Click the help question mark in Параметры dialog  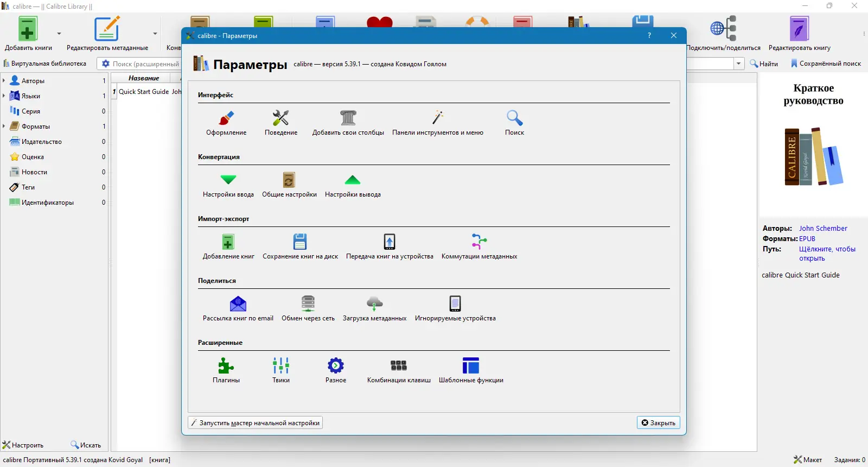pyautogui.click(x=649, y=35)
